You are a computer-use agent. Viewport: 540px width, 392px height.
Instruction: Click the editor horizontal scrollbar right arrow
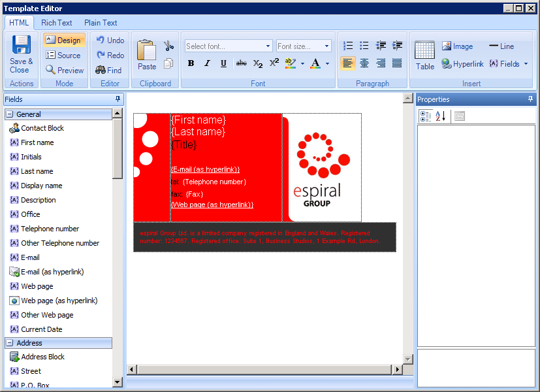point(398,370)
